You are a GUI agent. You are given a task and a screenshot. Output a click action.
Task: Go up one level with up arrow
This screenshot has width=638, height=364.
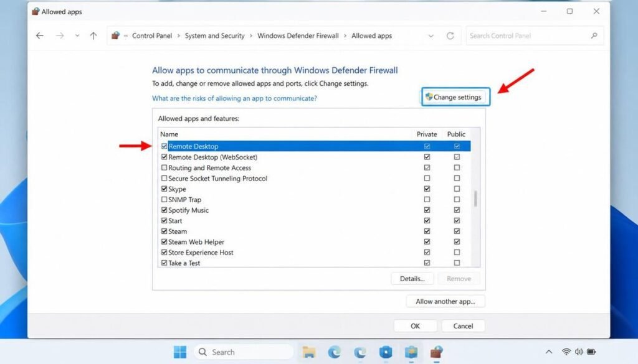pos(93,35)
